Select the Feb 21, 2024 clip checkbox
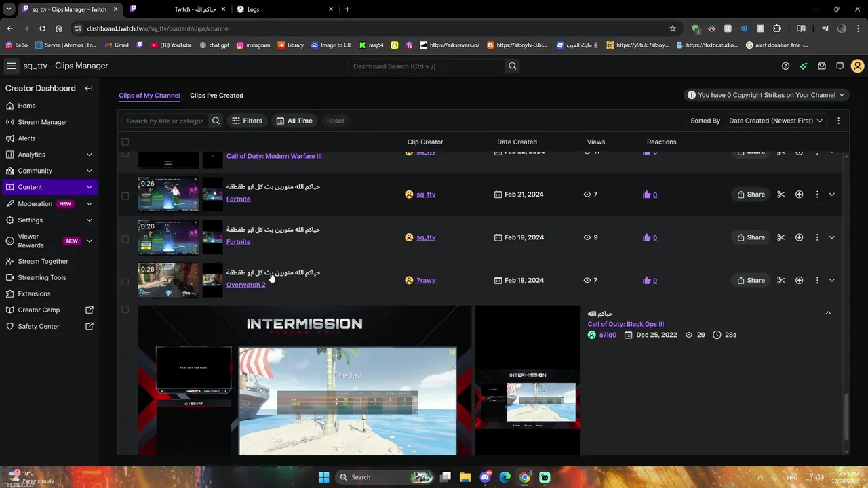This screenshot has width=868, height=488. coord(125,196)
